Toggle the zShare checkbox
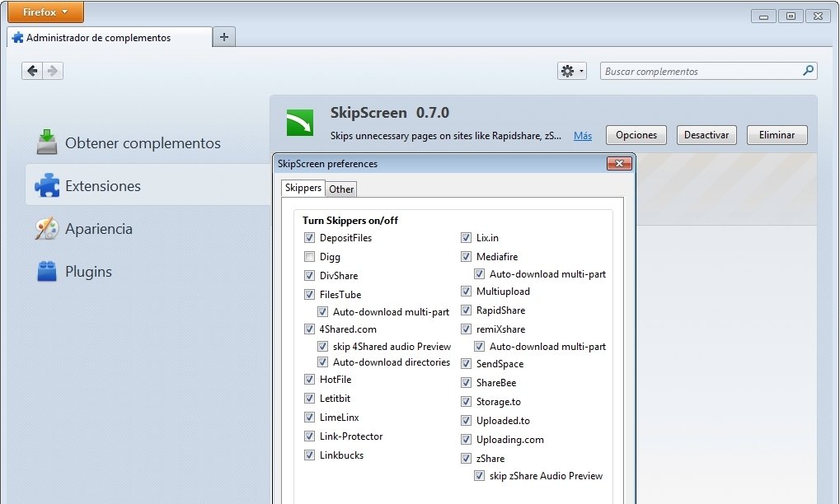The image size is (840, 504). coord(466,458)
